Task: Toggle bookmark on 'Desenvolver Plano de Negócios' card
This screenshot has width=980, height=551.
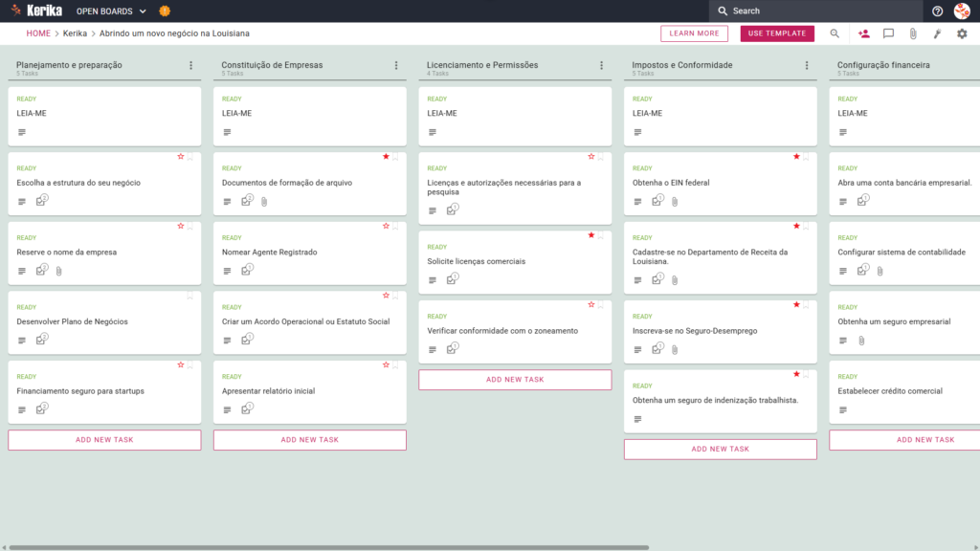Action: tap(190, 297)
